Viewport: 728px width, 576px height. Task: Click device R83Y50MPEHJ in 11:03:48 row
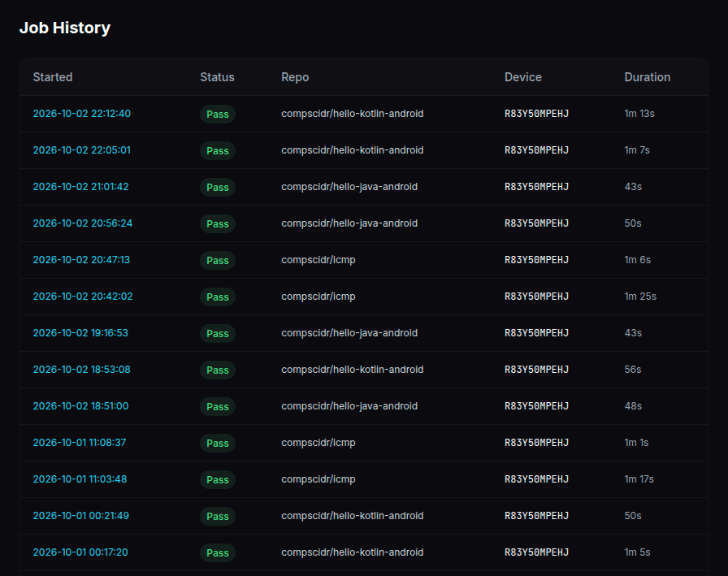(537, 479)
